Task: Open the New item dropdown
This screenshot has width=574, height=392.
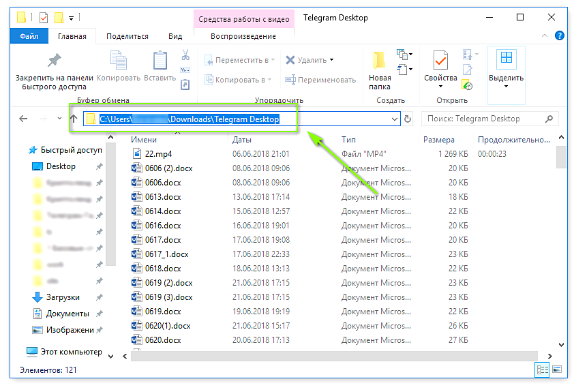Action: pyautogui.click(x=404, y=55)
